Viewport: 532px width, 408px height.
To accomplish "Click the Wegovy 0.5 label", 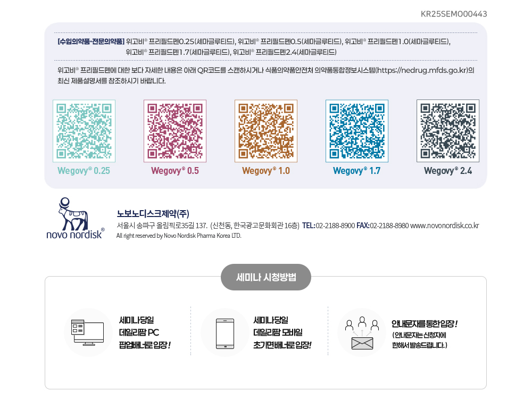I will coord(175,171).
